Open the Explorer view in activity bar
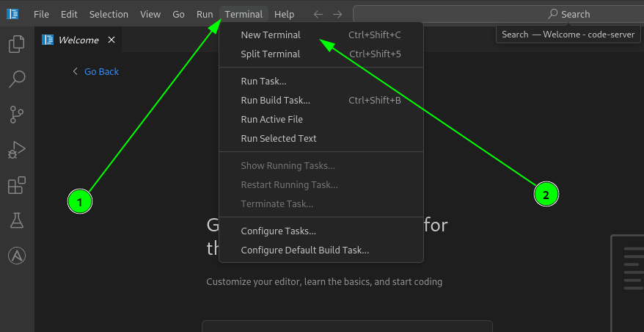Image resolution: width=644 pixels, height=332 pixels. pyautogui.click(x=17, y=44)
